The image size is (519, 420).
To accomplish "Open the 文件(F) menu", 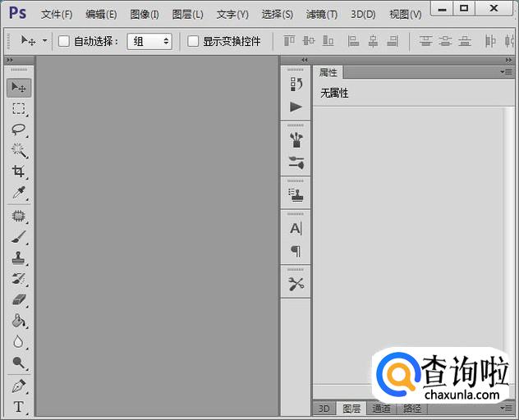I will pyautogui.click(x=57, y=14).
